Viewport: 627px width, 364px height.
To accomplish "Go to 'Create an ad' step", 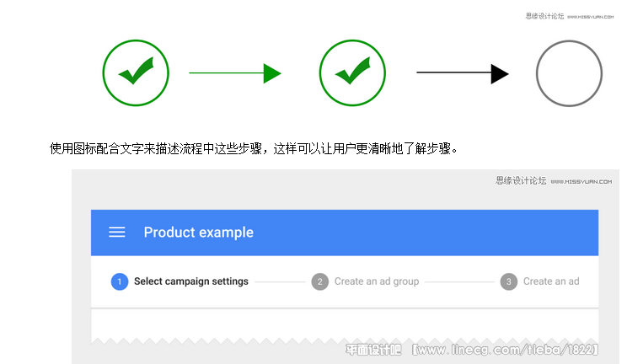I will point(551,281).
